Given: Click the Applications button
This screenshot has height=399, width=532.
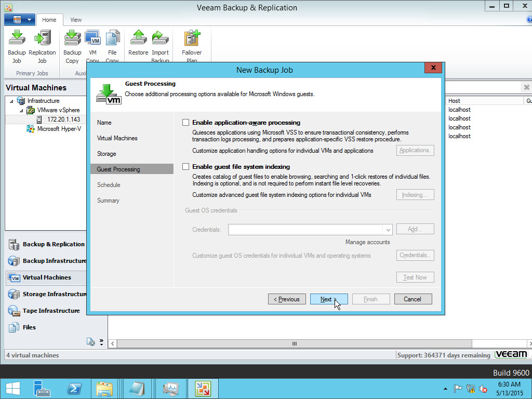Looking at the screenshot, I should coord(415,150).
